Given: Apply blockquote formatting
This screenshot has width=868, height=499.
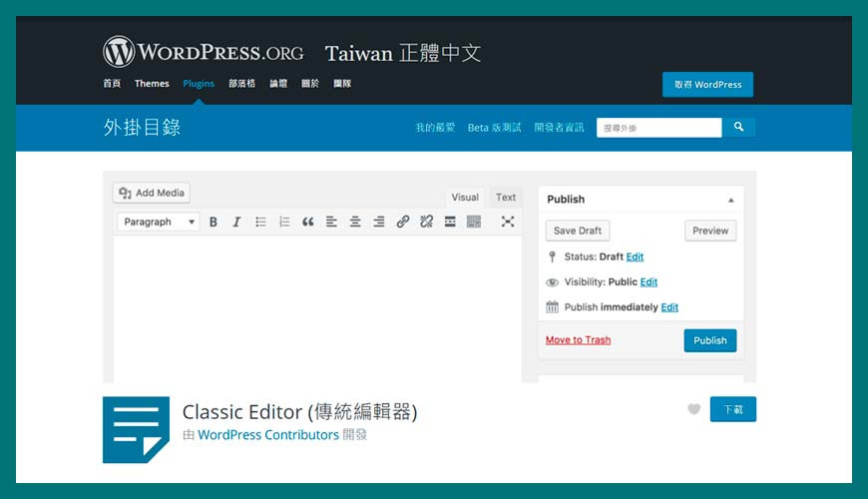Looking at the screenshot, I should [x=307, y=223].
